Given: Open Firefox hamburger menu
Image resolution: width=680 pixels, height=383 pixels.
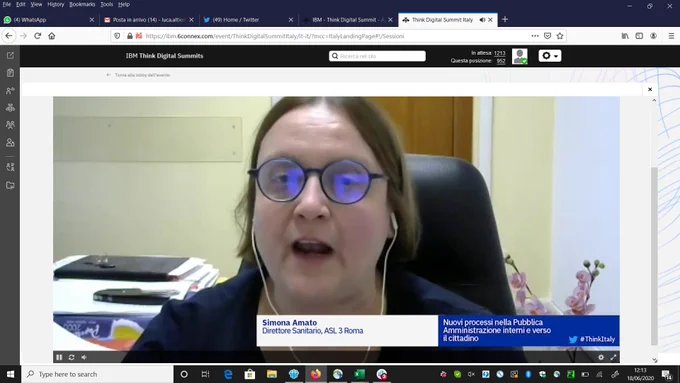Looking at the screenshot, I should pos(671,36).
